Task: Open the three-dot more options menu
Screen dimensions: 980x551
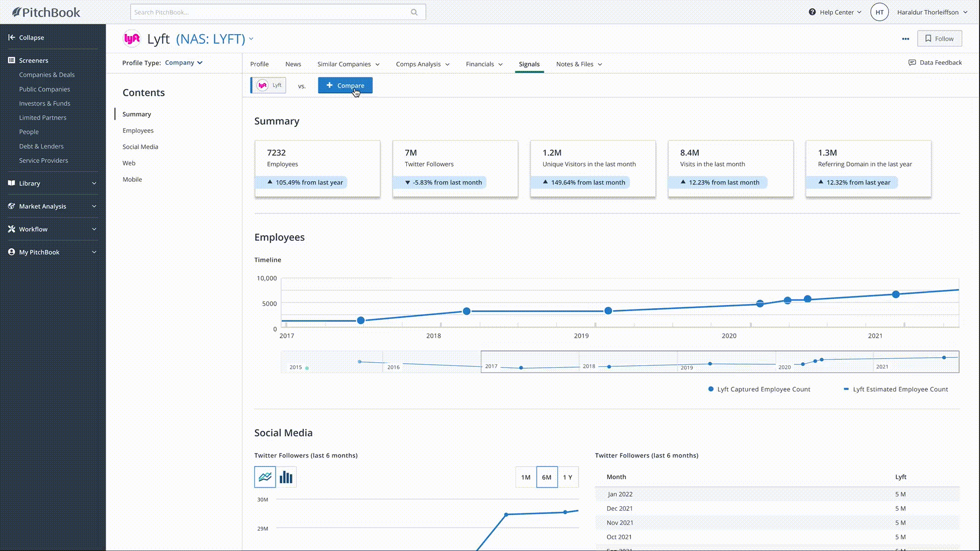Action: click(905, 39)
